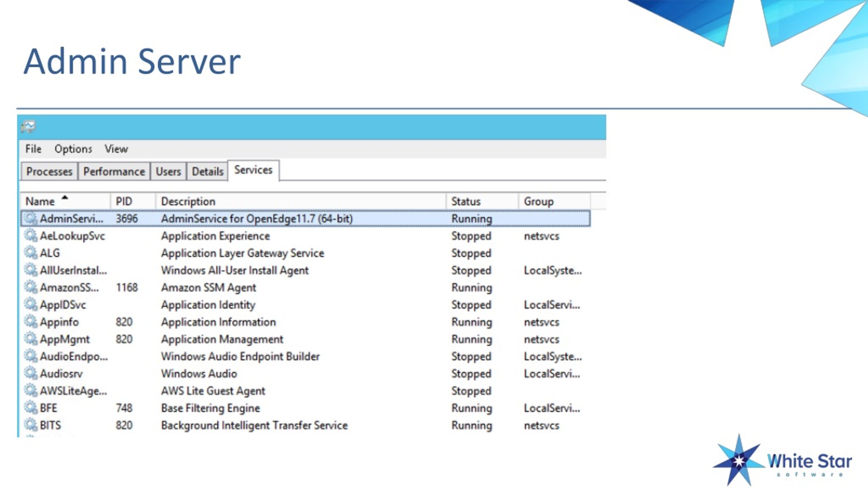The image size is (868, 488).
Task: Select the AllUserInstal... service name
Action: point(73,270)
